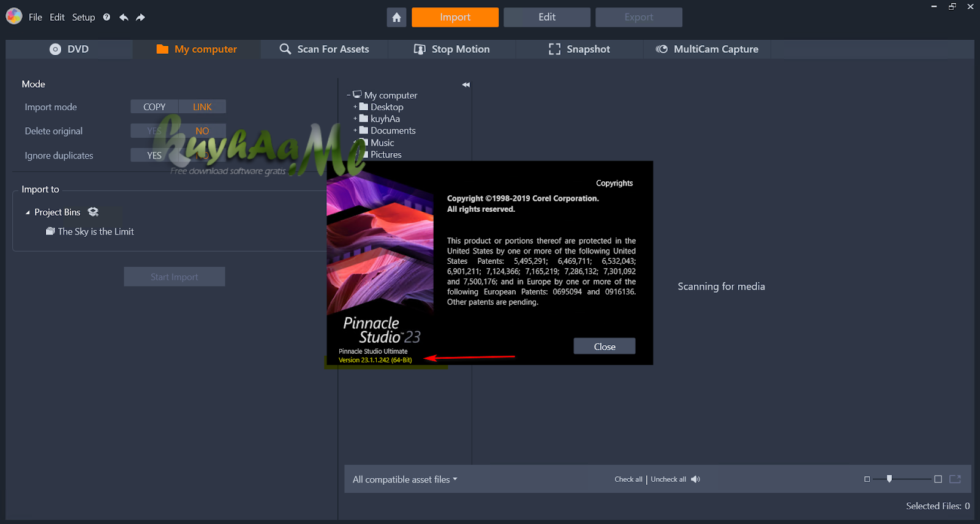Image resolution: width=980 pixels, height=524 pixels.
Task: Click the Selected Files: 0 status
Action: [938, 506]
